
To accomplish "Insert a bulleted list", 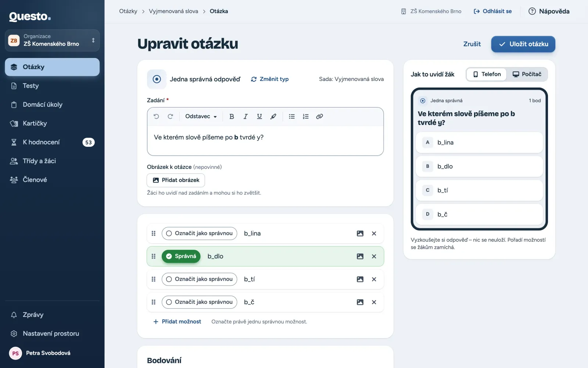I will point(292,116).
